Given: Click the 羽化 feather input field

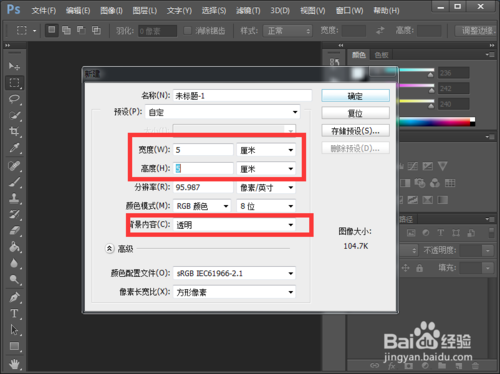Looking at the screenshot, I should click(x=157, y=31).
